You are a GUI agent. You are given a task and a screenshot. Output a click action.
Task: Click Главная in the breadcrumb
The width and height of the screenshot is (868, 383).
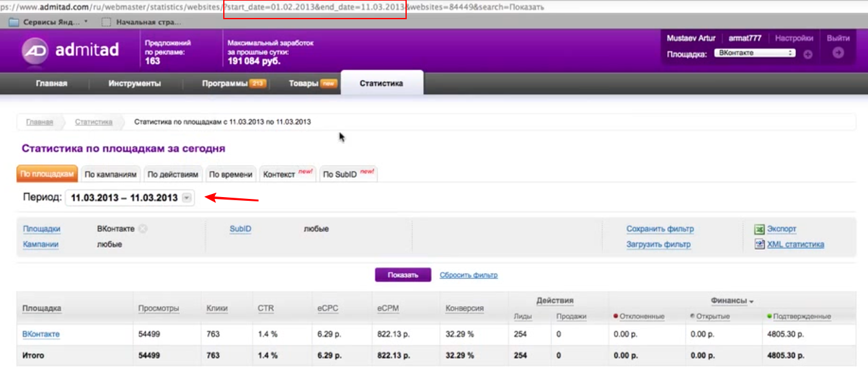39,122
